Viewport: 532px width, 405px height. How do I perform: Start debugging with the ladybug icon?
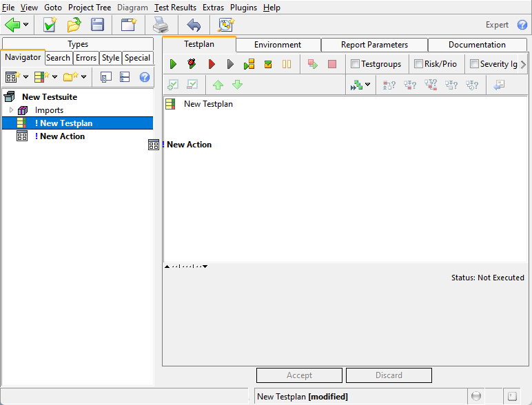(x=192, y=64)
